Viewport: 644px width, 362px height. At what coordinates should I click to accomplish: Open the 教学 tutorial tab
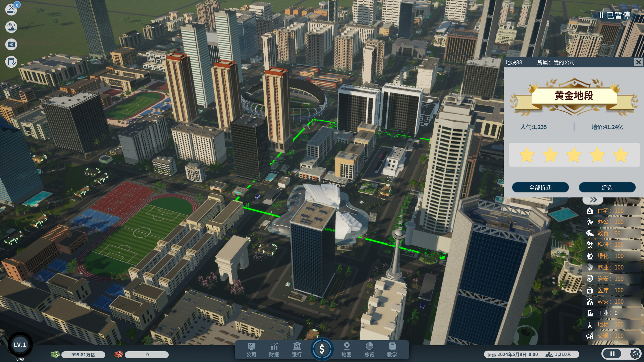coord(392,350)
